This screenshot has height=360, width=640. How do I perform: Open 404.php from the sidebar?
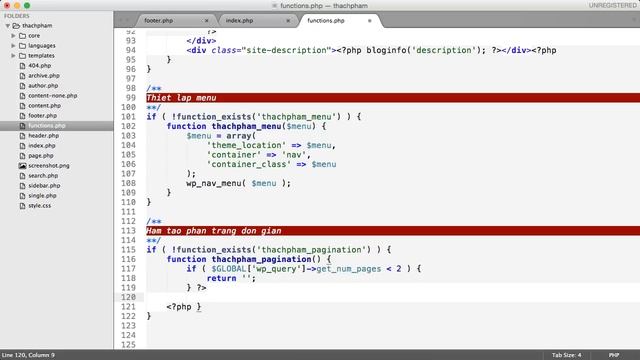coord(40,65)
